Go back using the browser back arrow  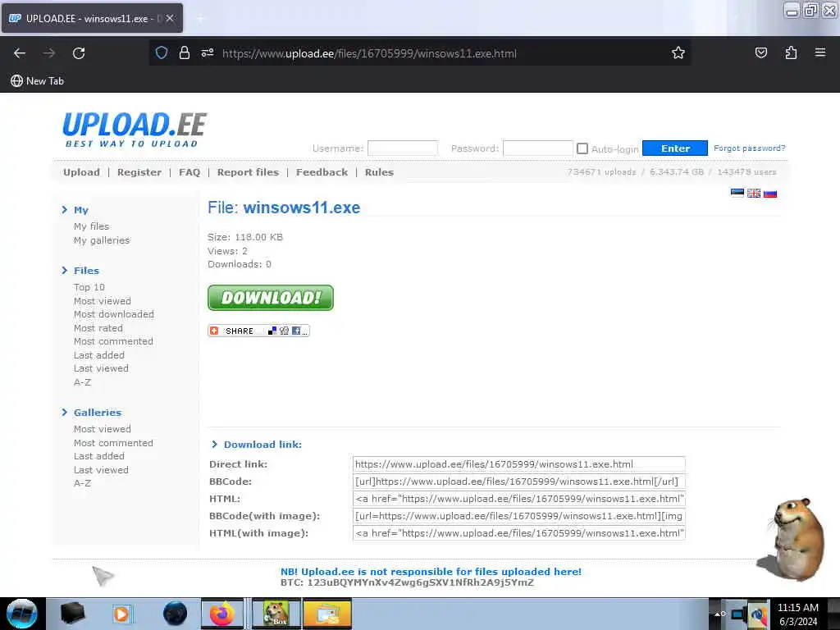pos(20,53)
